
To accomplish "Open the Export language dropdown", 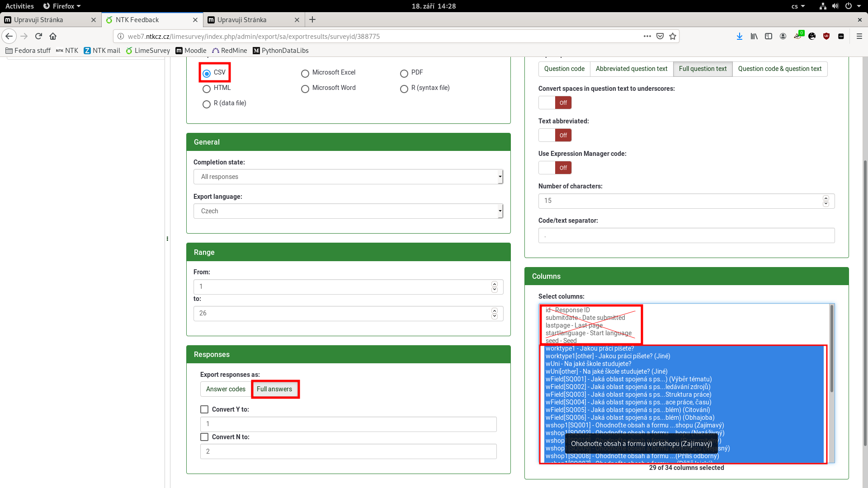I will coord(348,211).
